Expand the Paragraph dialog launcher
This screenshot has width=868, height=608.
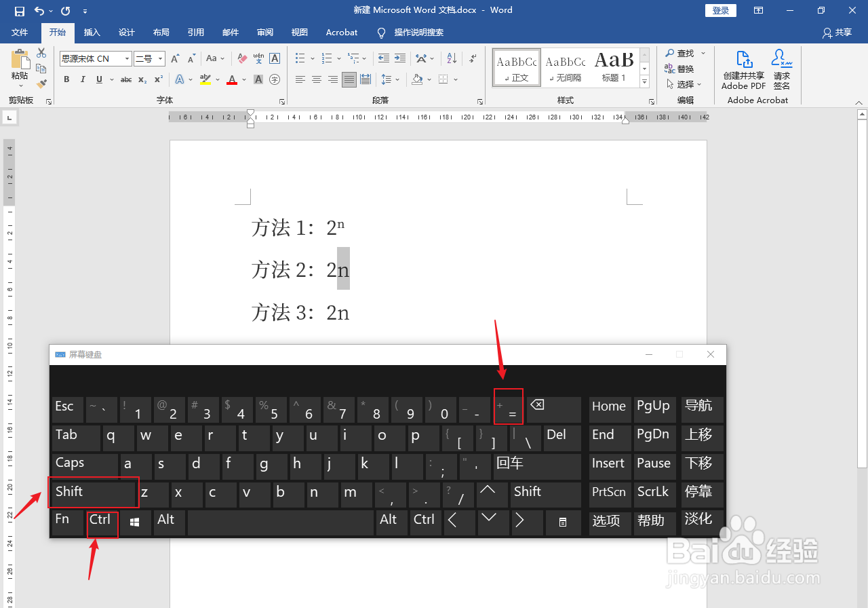point(480,101)
